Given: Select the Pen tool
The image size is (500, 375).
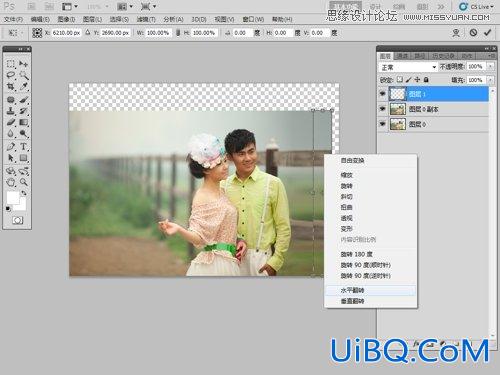Looking at the screenshot, I should pyautogui.click(x=11, y=146).
